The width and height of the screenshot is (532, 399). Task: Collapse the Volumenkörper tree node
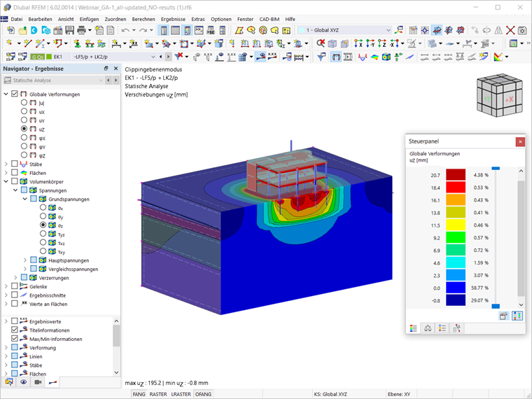(6, 181)
